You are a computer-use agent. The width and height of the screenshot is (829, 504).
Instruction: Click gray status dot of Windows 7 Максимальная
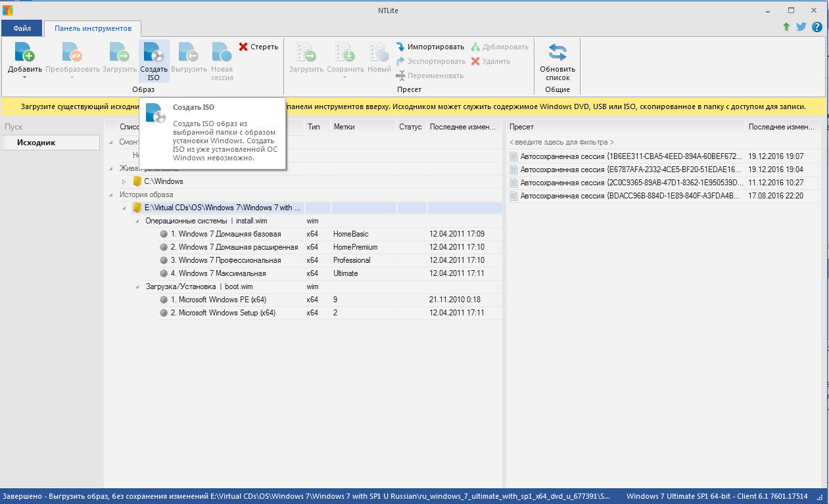pos(164,273)
